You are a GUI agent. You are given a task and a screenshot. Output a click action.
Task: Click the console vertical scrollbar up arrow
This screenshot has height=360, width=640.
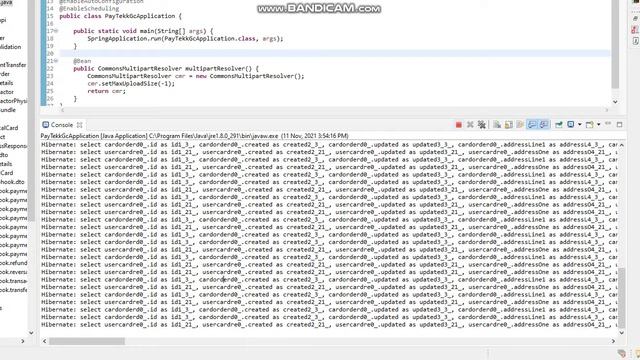(622, 144)
